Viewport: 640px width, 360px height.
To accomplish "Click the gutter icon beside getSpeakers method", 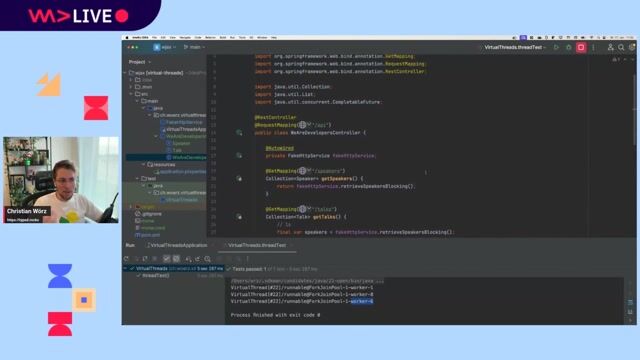I will tap(239, 178).
